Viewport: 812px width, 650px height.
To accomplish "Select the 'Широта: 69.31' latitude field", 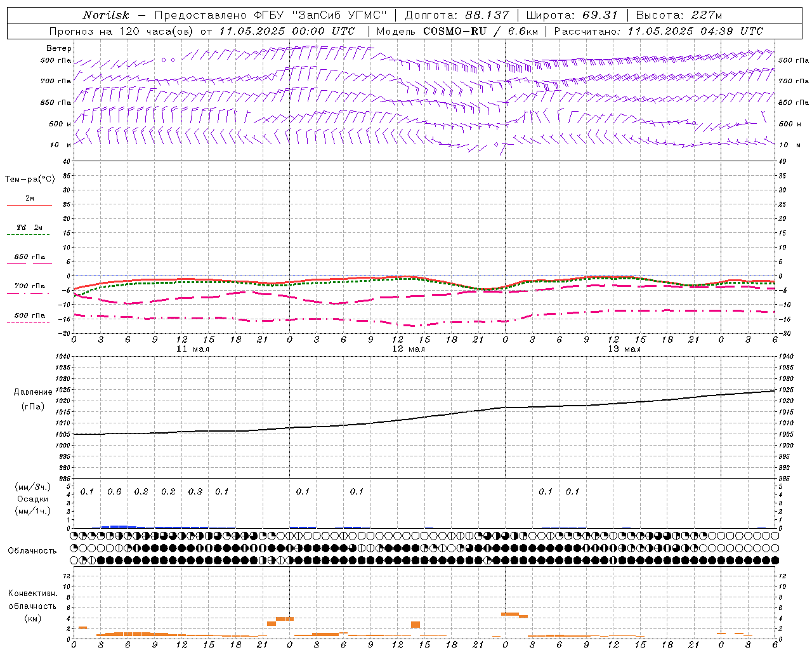I will 572,15.
